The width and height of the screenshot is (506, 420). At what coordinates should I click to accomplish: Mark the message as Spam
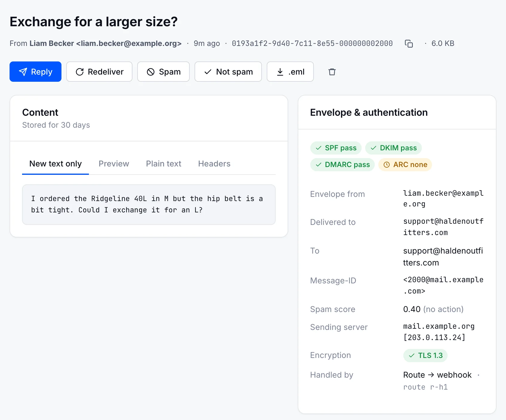point(163,72)
